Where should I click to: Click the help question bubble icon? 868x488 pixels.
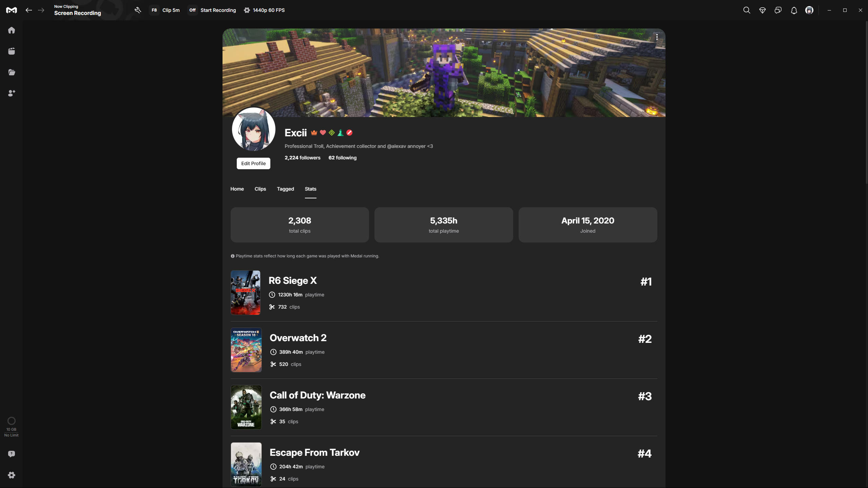(12, 454)
